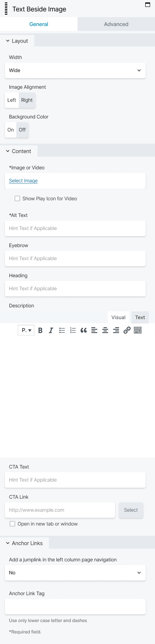Click into the Alt Text field
This screenshot has width=155, height=644.
[x=75, y=228]
